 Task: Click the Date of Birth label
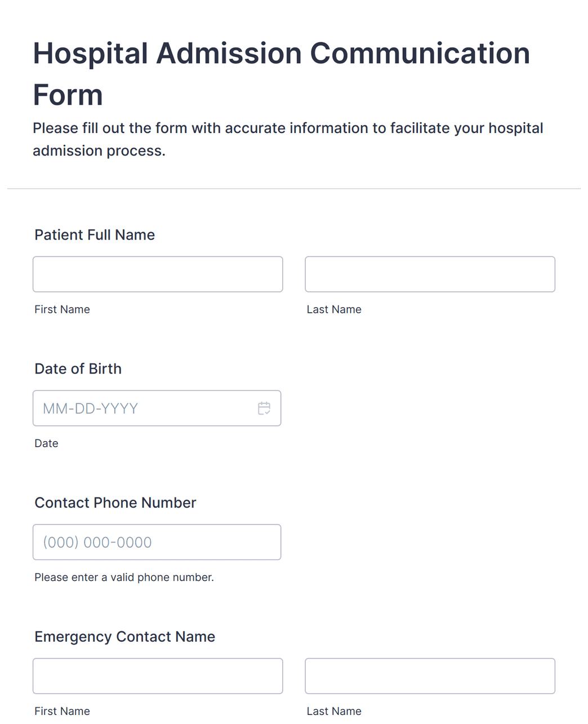[x=78, y=369]
